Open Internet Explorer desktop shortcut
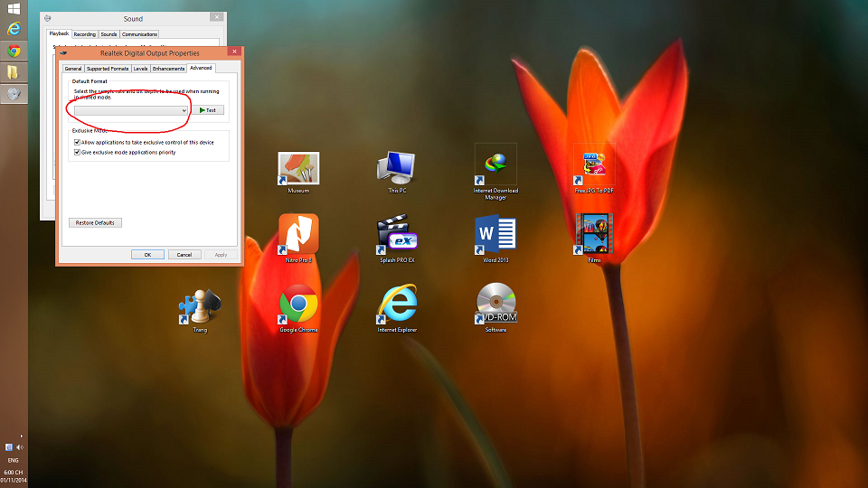Image resolution: width=868 pixels, height=488 pixels. point(397,308)
